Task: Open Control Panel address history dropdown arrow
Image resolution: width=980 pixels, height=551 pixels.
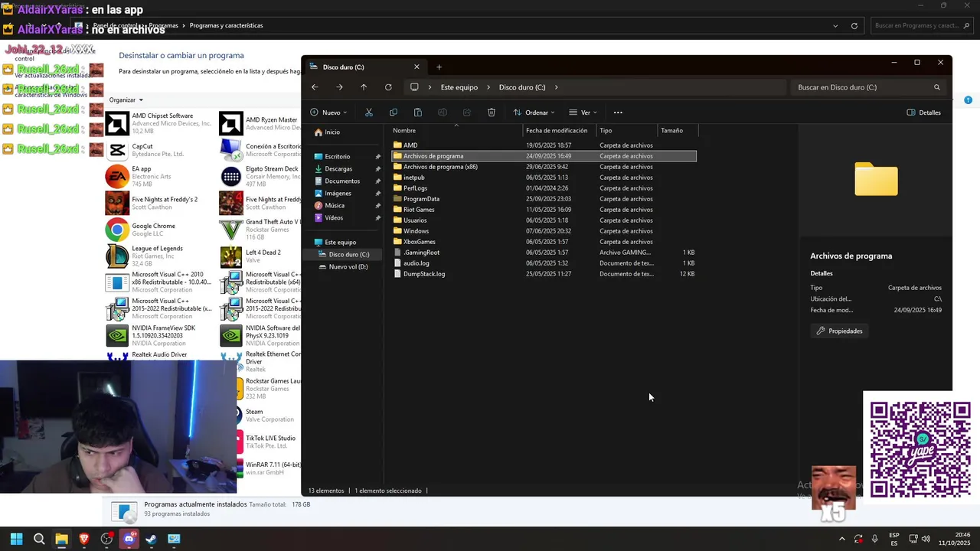Action: click(x=835, y=25)
